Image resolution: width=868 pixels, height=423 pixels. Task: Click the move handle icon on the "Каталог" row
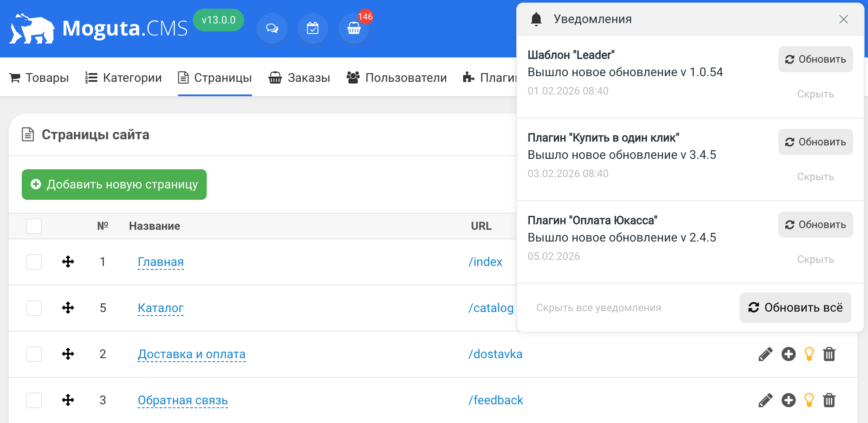(x=68, y=308)
